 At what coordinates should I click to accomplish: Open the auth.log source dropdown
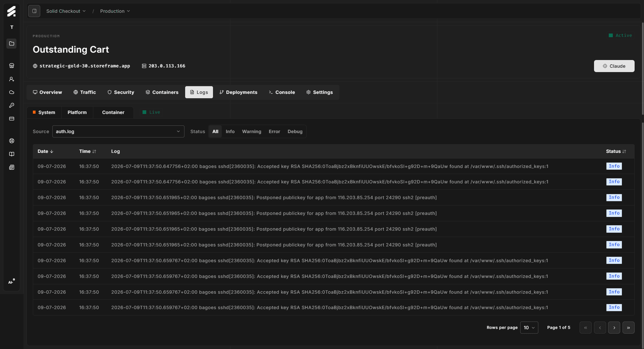coord(118,131)
